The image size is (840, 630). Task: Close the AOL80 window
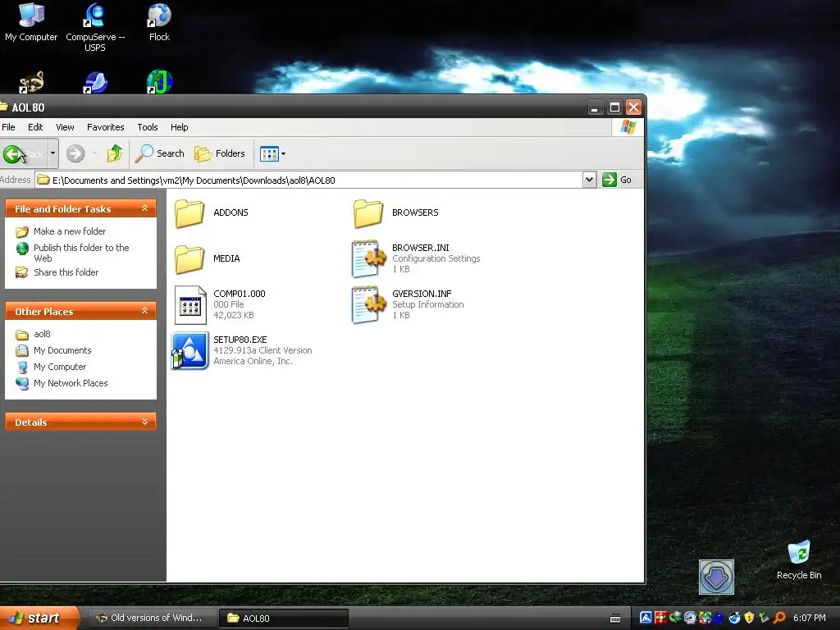click(634, 107)
